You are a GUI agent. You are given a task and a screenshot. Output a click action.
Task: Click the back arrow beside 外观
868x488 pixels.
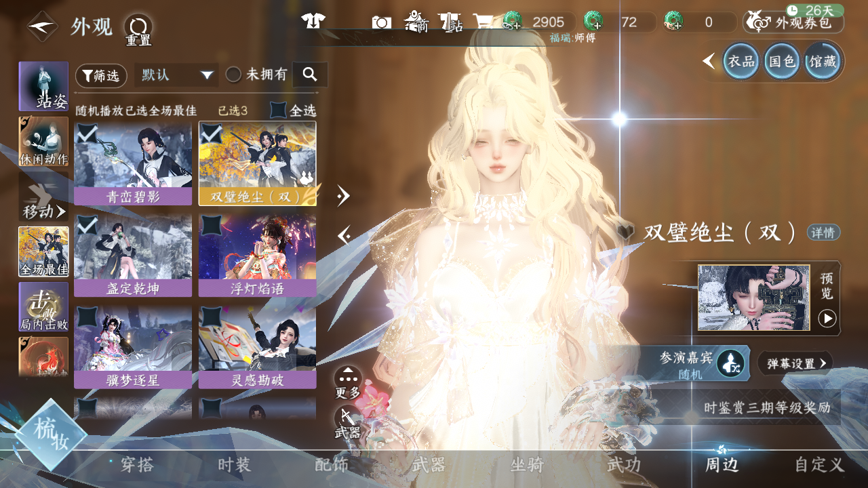(x=42, y=27)
